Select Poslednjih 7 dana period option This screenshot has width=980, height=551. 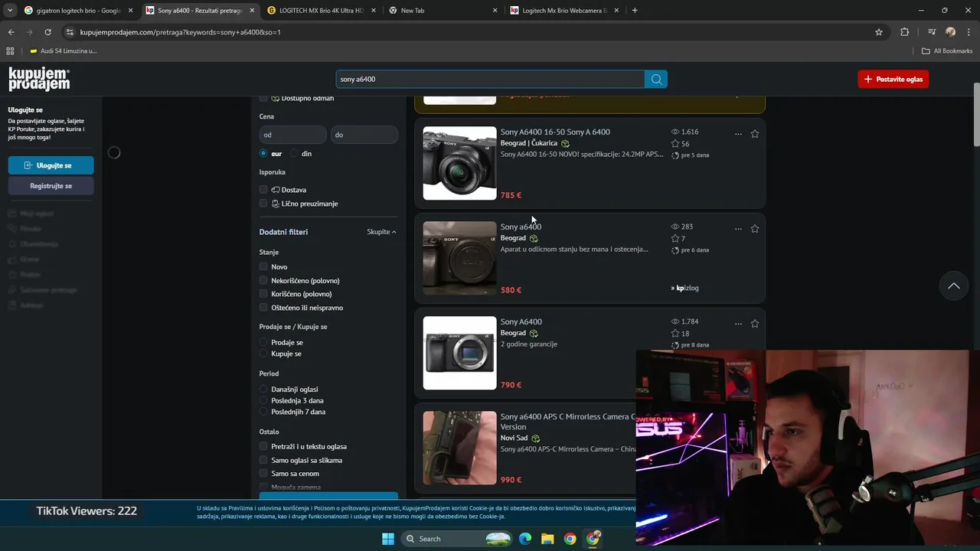(x=263, y=412)
